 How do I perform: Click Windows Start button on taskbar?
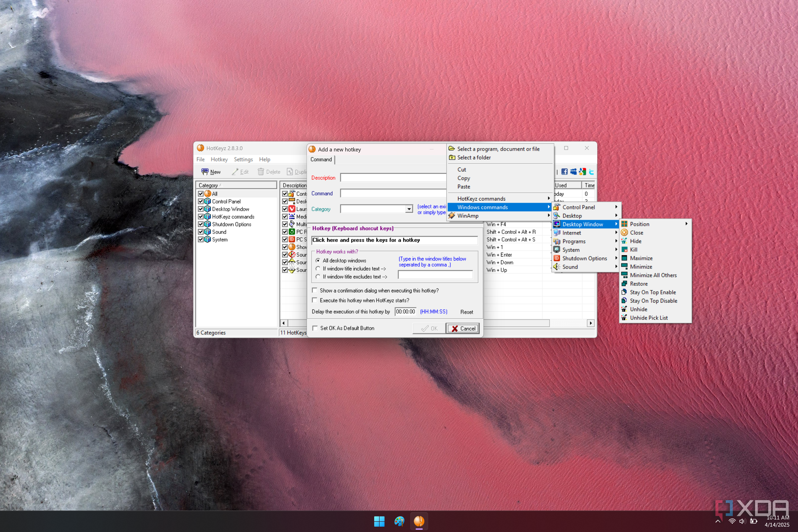pyautogui.click(x=379, y=521)
